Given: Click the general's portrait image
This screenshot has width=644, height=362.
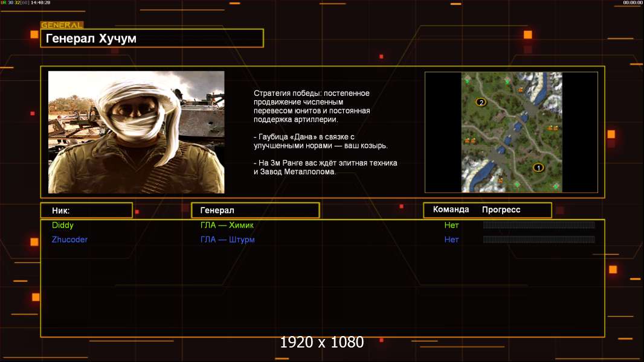Looking at the screenshot, I should pos(136,132).
